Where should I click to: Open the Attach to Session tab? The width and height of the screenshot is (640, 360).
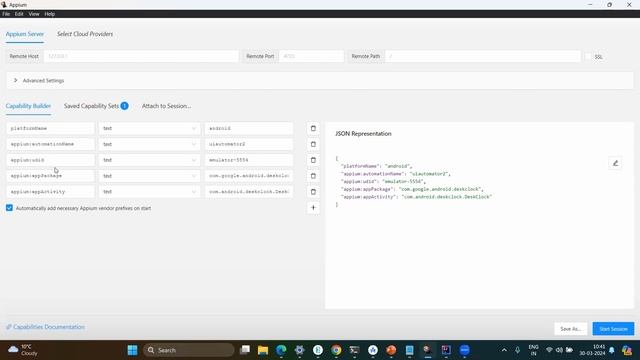tap(167, 106)
